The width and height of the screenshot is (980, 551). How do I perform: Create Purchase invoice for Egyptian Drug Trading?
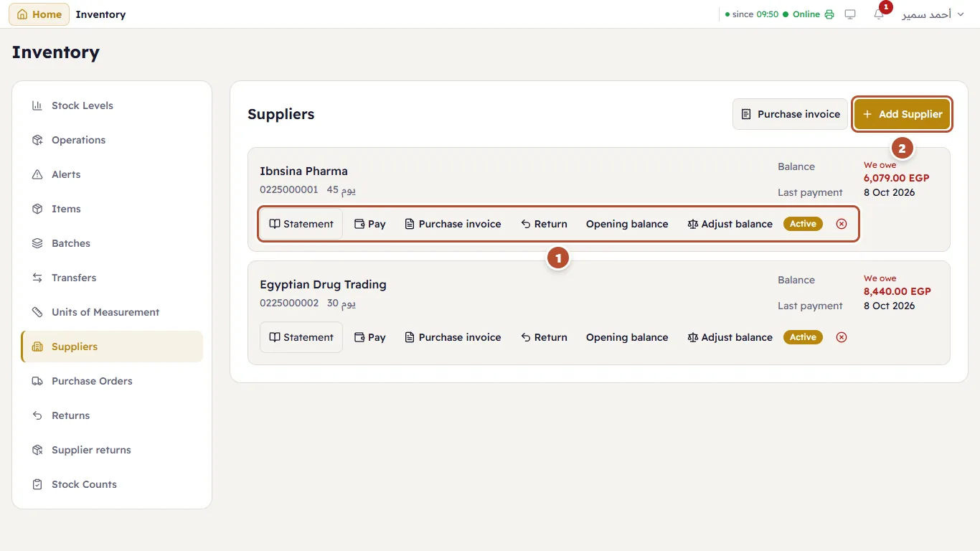coord(453,337)
